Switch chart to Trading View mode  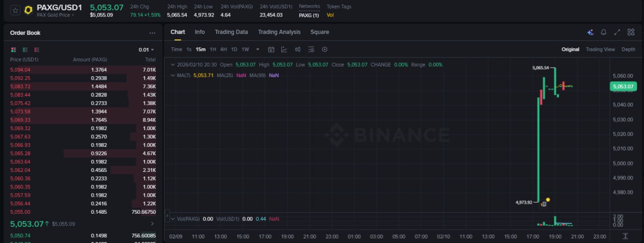tap(600, 49)
